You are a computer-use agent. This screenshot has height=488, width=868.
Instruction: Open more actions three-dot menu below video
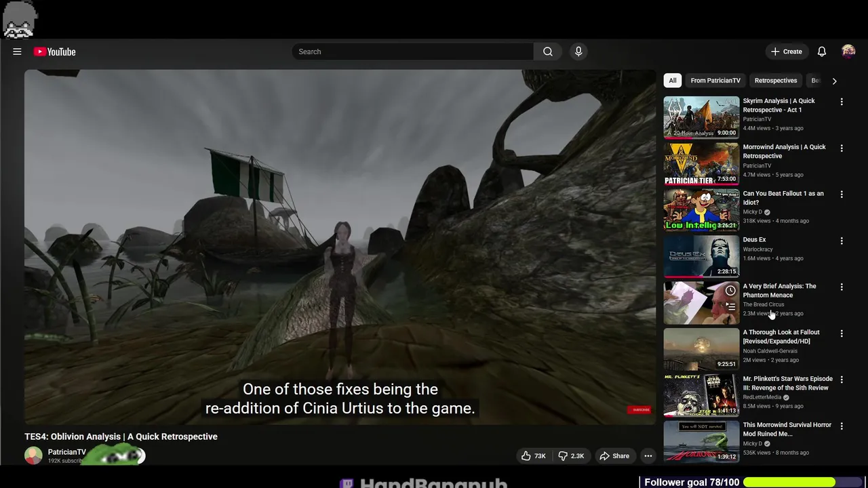tap(648, 456)
